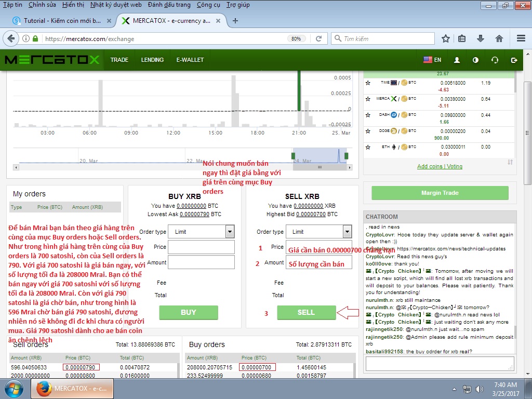Click the chart navigator right range handle
This screenshot has height=399, width=532.
tap(346, 156)
